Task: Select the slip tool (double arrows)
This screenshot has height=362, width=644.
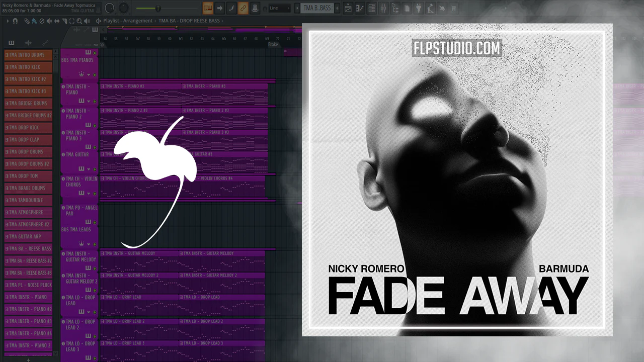Action: pos(57,21)
